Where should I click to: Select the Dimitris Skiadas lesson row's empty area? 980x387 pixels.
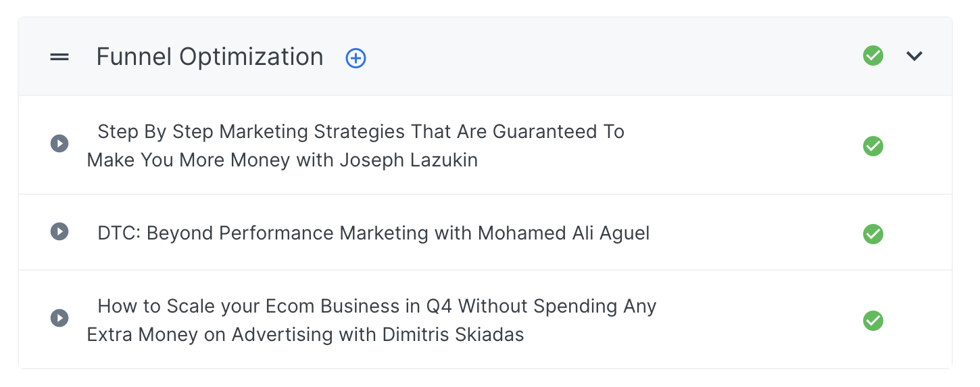pos(757,320)
